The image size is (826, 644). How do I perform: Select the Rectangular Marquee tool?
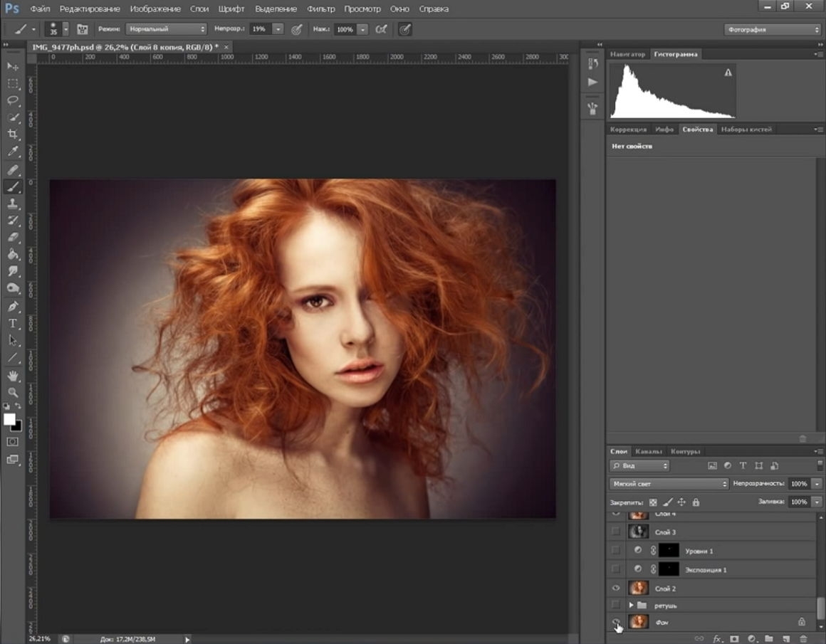(13, 84)
